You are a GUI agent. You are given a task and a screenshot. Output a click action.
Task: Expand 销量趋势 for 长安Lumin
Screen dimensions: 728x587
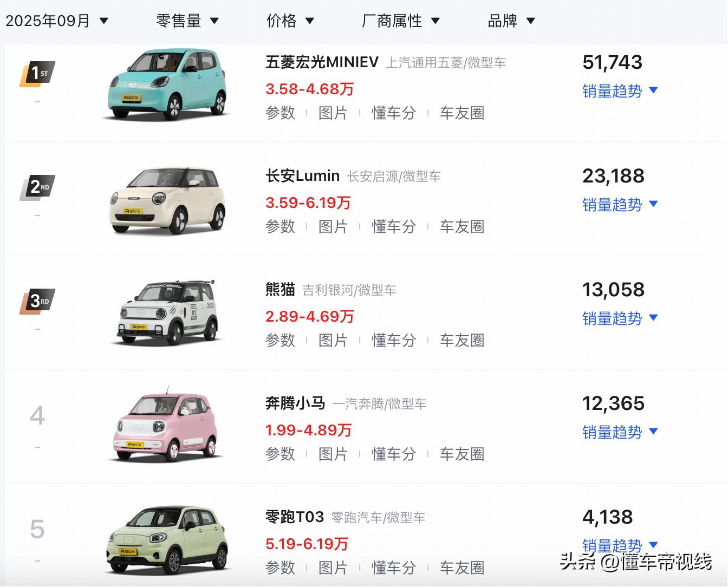(619, 205)
